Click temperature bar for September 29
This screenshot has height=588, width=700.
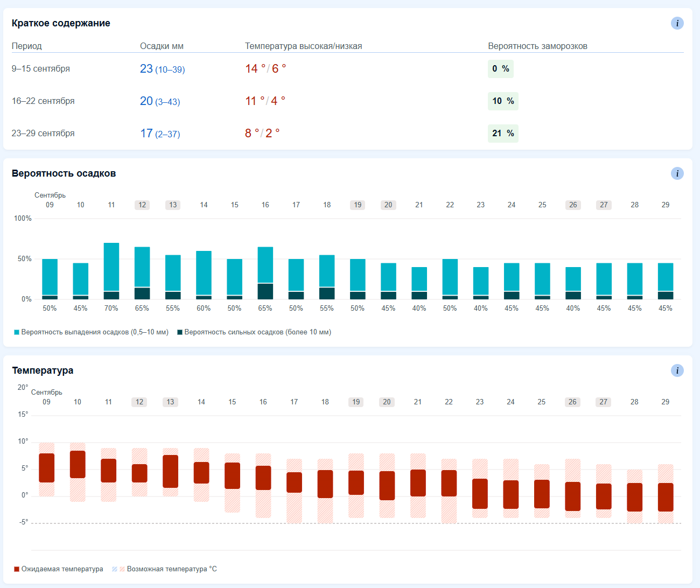point(666,497)
